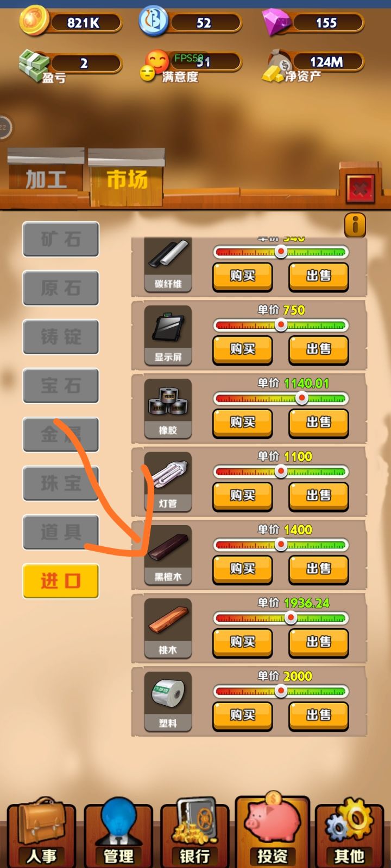
Task: Close the market panel red X
Action: pos(360,188)
